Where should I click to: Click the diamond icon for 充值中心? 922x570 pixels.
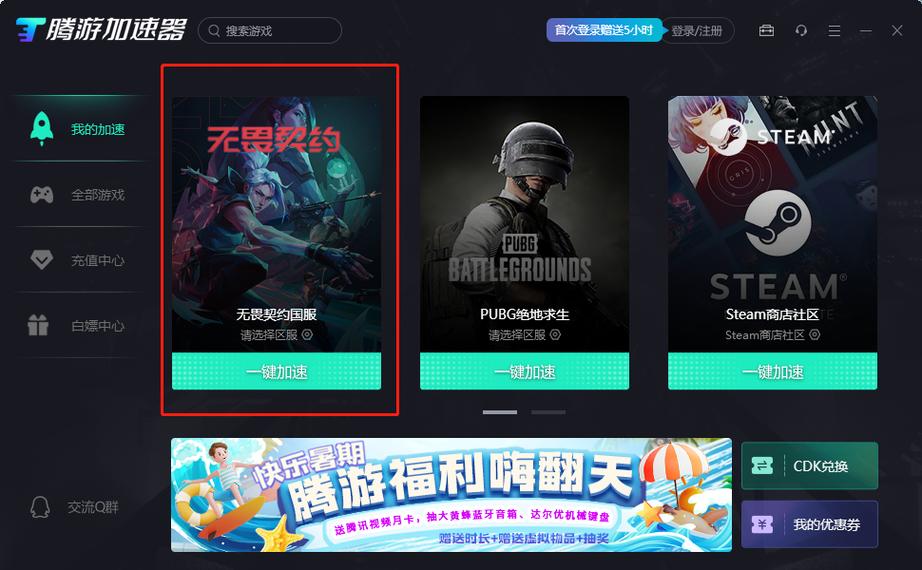tap(42, 259)
